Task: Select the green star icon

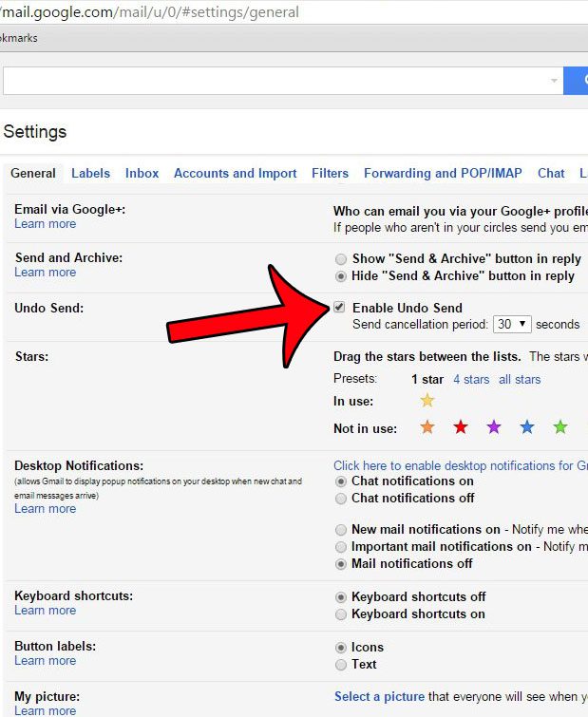Action: (x=560, y=427)
